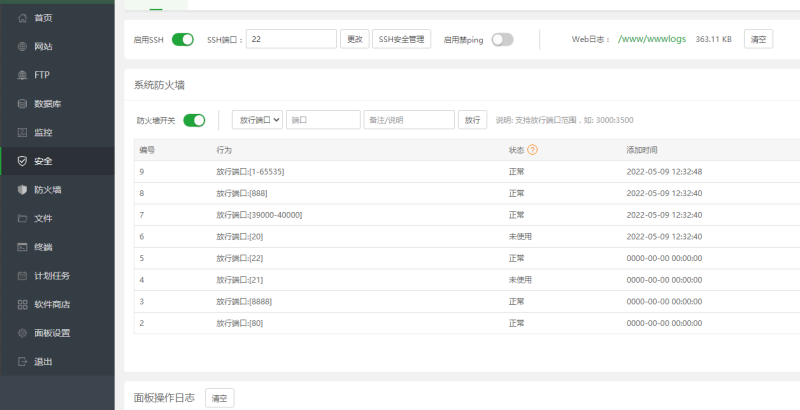Screen dimensions: 800x410
Task: Click the logout icon beside 退出
Action: (x=22, y=362)
